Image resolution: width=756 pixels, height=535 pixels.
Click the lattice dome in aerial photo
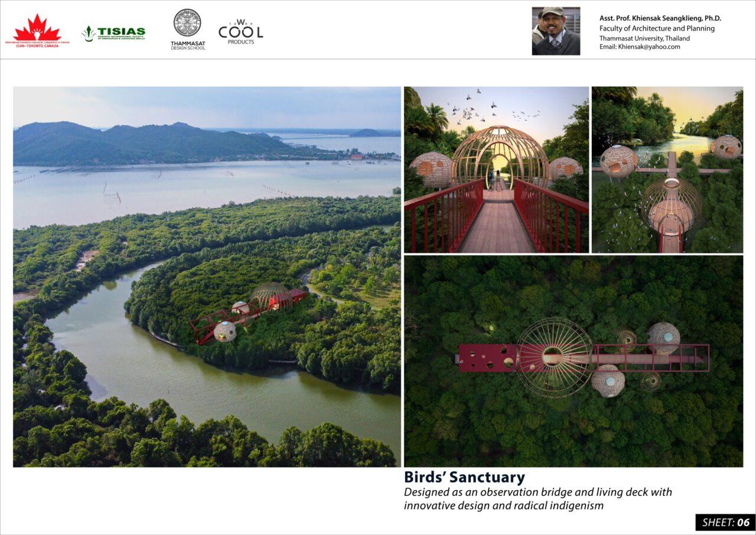point(271,298)
